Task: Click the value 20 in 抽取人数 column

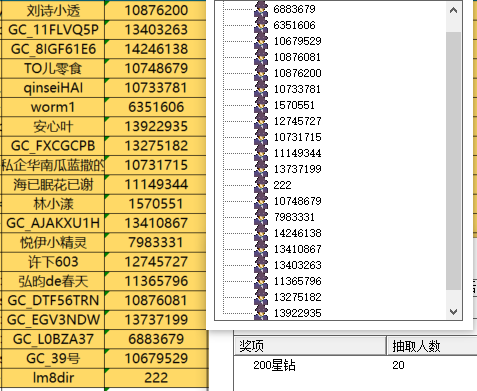Action: click(398, 365)
